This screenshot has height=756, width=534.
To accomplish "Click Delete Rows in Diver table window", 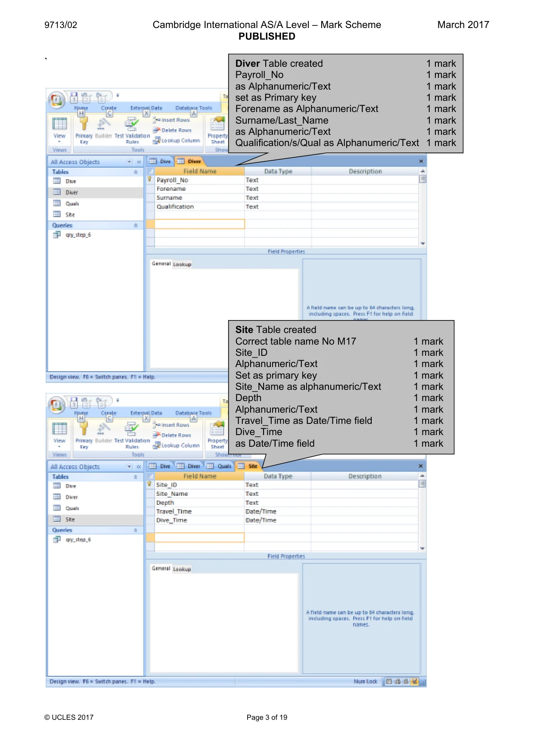I will [x=172, y=130].
